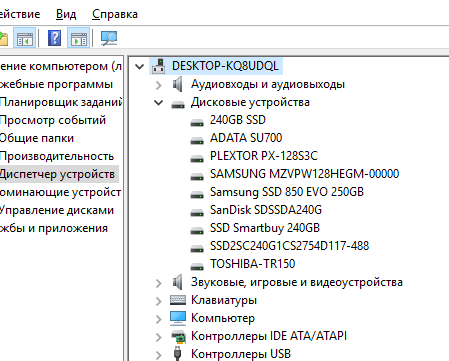Expand the Клавиатуры category
449x361 pixels.
coord(159,301)
